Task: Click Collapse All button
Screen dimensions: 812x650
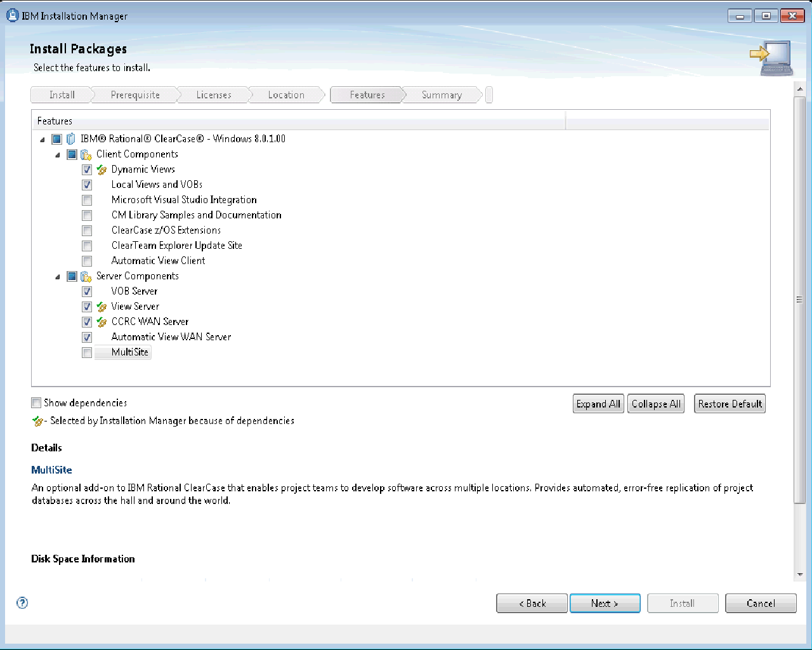Action: click(x=656, y=404)
